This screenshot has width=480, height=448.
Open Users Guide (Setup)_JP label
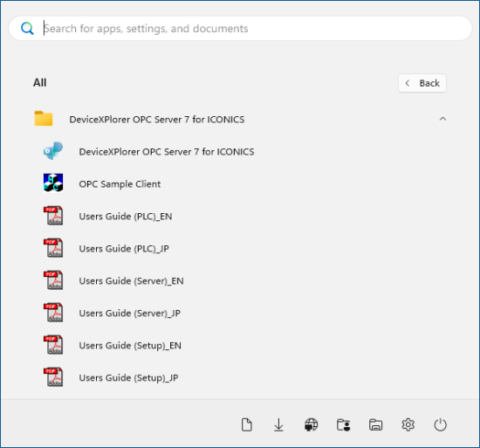(x=128, y=378)
